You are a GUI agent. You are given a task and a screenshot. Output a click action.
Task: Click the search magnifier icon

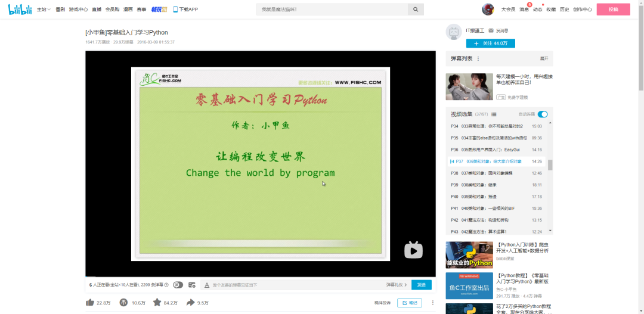coord(416,10)
